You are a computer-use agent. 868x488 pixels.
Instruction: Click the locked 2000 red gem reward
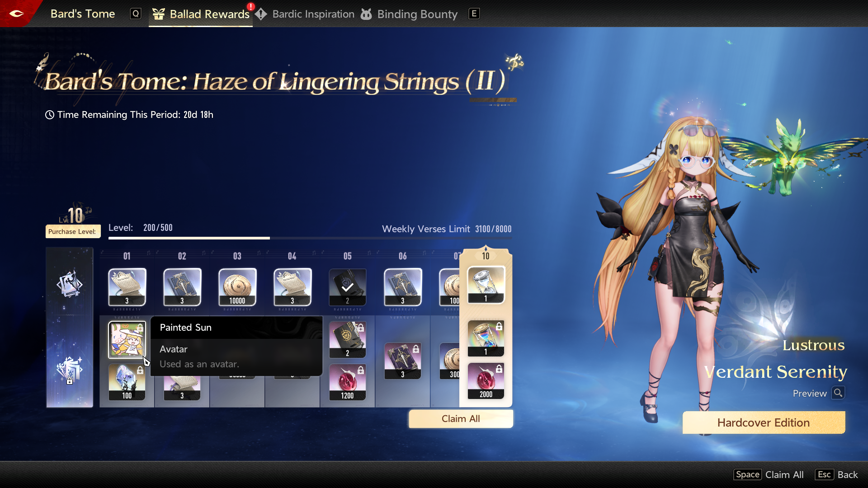coord(486,380)
